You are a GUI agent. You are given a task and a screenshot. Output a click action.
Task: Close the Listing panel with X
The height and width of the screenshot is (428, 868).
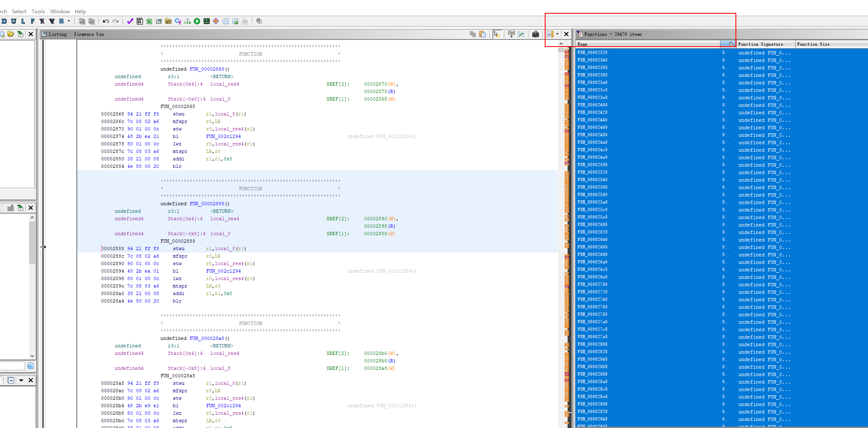(x=566, y=34)
